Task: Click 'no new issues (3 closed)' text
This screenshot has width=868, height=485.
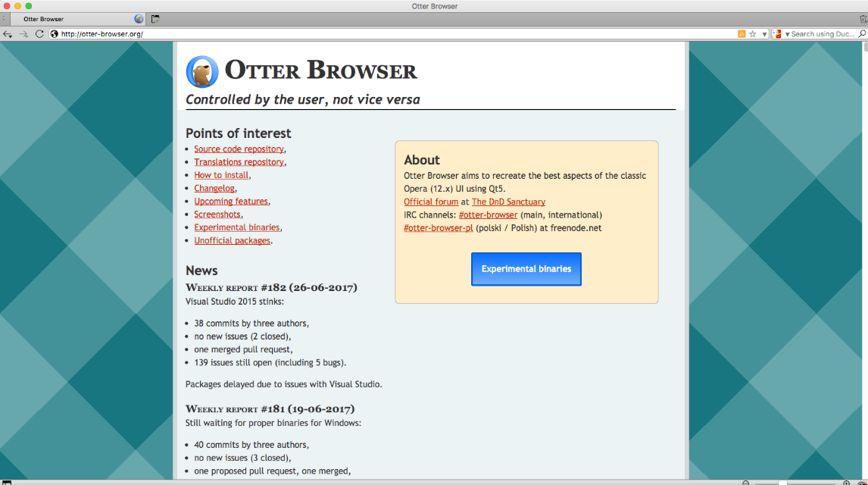Action: point(242,458)
